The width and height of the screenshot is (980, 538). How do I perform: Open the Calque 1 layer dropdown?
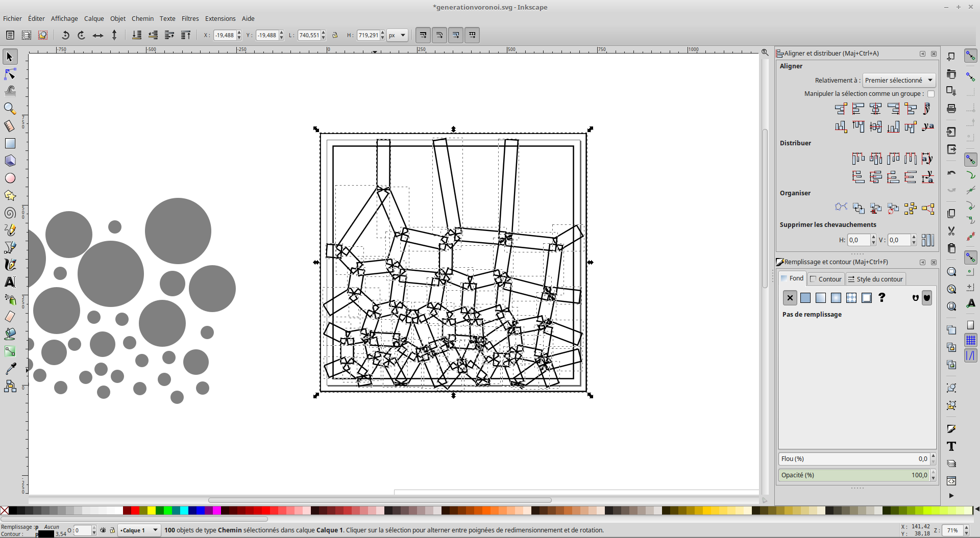[139, 530]
